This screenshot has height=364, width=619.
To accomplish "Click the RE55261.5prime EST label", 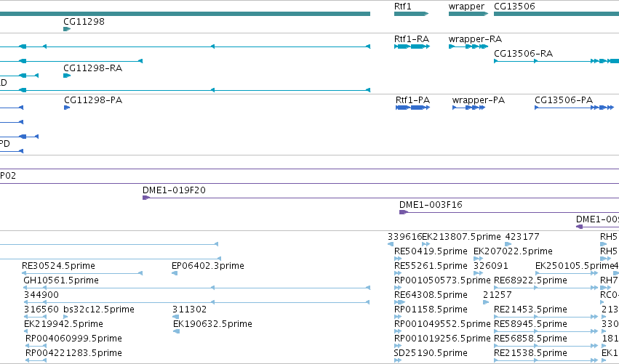I will 431,266.
